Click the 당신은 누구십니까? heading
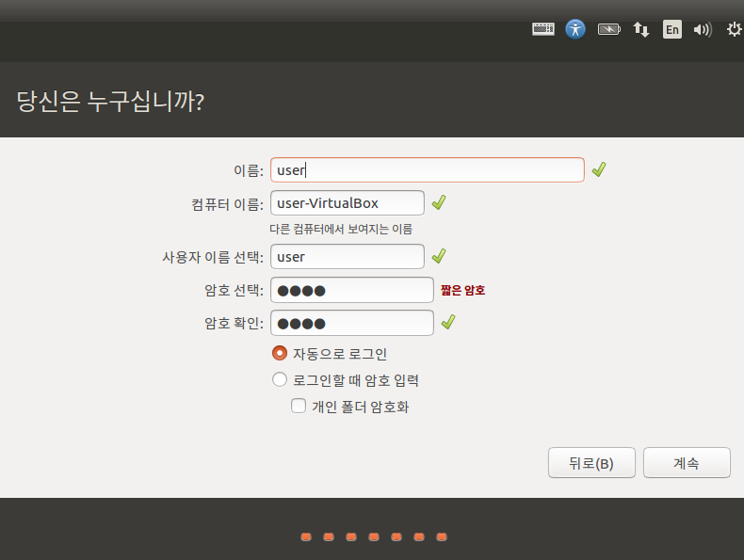 point(110,102)
